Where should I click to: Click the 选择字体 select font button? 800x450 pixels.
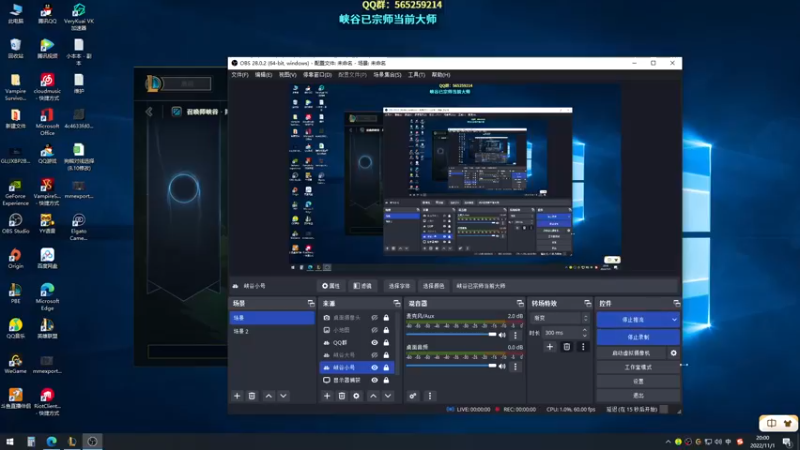399,286
